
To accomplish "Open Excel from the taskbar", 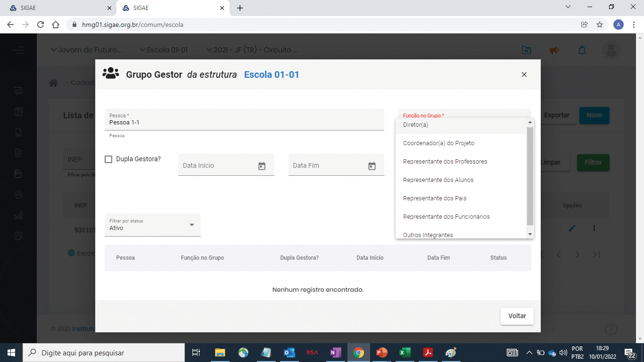I will 405,353.
